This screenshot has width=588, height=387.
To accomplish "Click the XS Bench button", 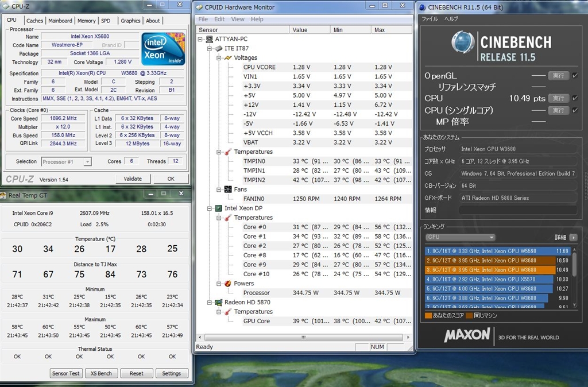I will click(101, 373).
